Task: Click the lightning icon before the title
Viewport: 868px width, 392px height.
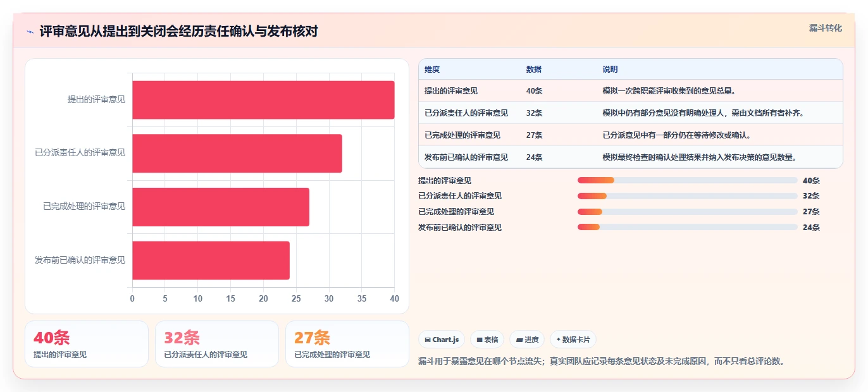Action: pos(30,32)
